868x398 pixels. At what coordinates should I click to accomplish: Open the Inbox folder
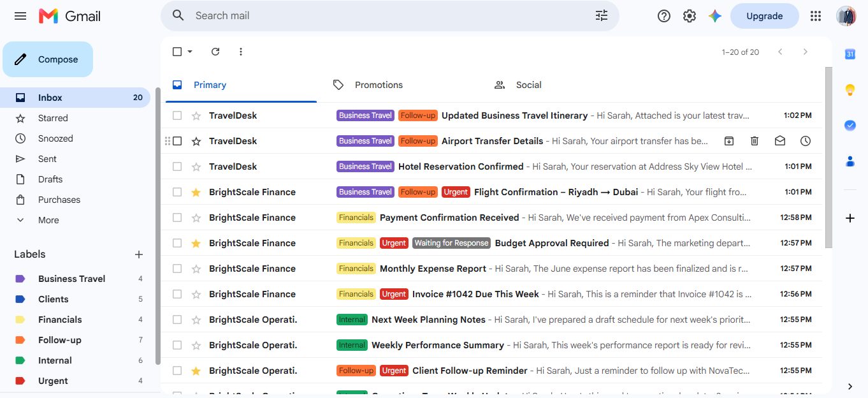click(x=75, y=98)
